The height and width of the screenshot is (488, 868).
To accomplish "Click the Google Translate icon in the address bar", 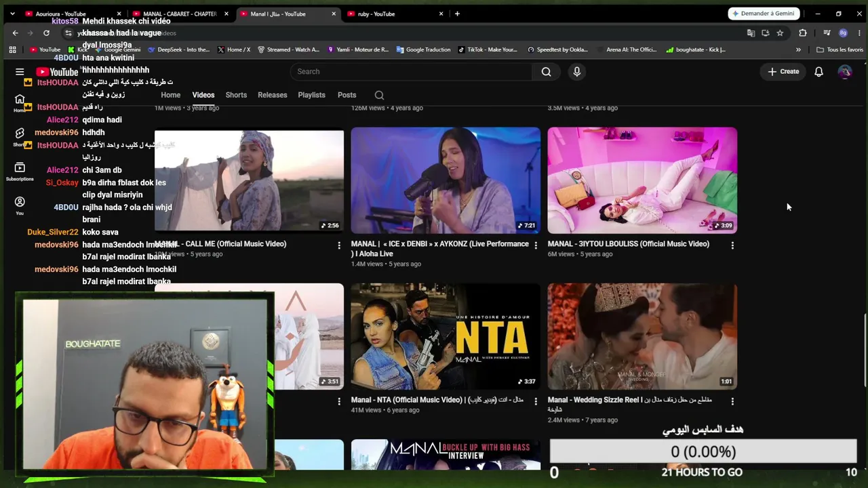I will tap(751, 33).
